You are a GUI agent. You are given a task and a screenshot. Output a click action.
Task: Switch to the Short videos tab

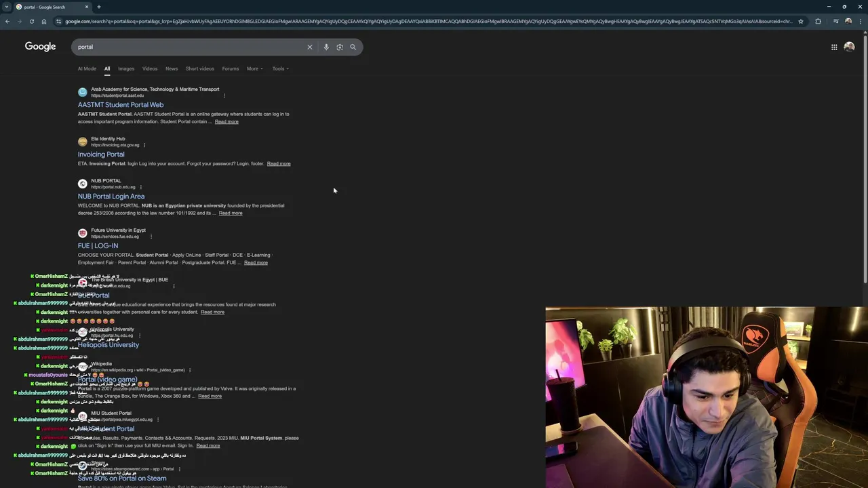point(200,68)
